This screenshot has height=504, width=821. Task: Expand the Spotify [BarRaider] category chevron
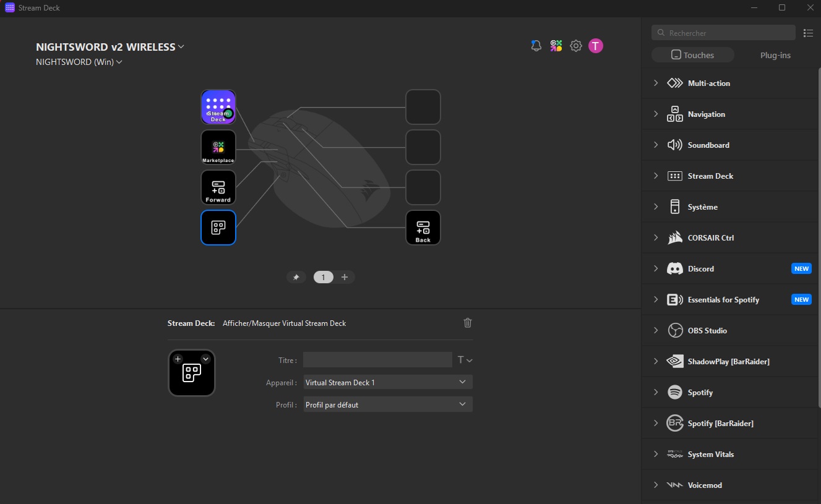click(656, 423)
